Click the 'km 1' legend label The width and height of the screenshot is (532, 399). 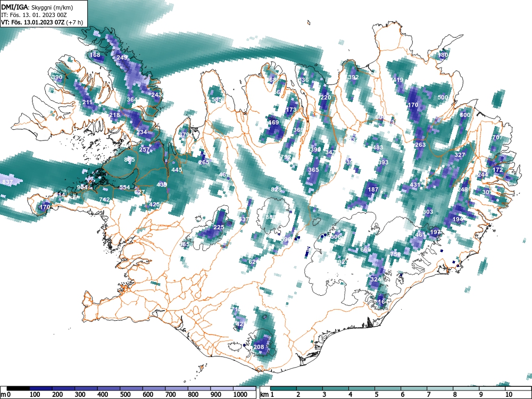267,395
